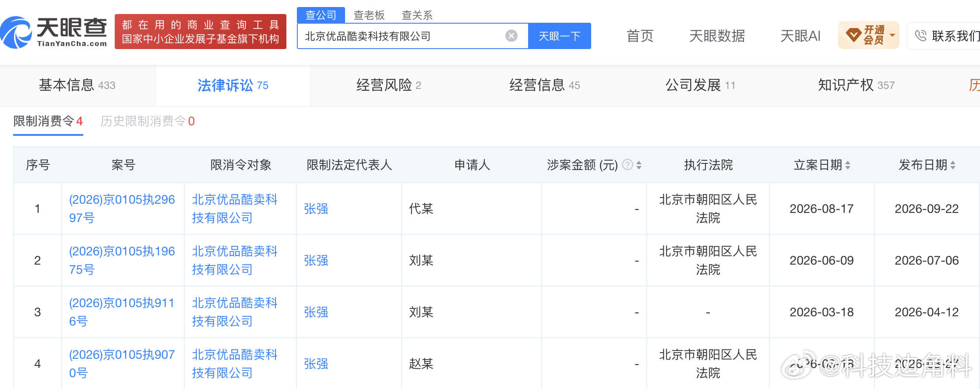Switch to 限制消费令 sub-tab
Viewport: 980px width, 389px height.
click(x=48, y=121)
